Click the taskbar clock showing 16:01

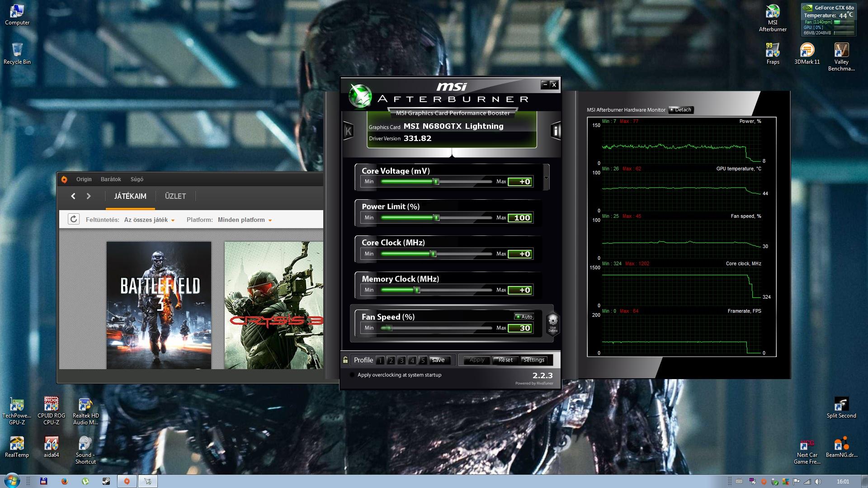843,482
